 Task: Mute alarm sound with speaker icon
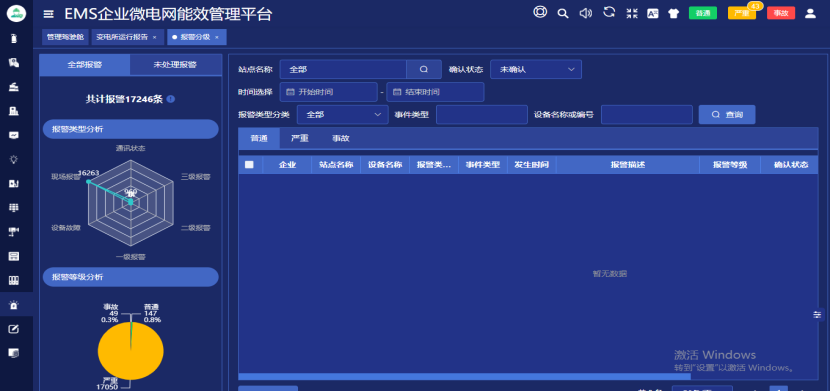(585, 13)
